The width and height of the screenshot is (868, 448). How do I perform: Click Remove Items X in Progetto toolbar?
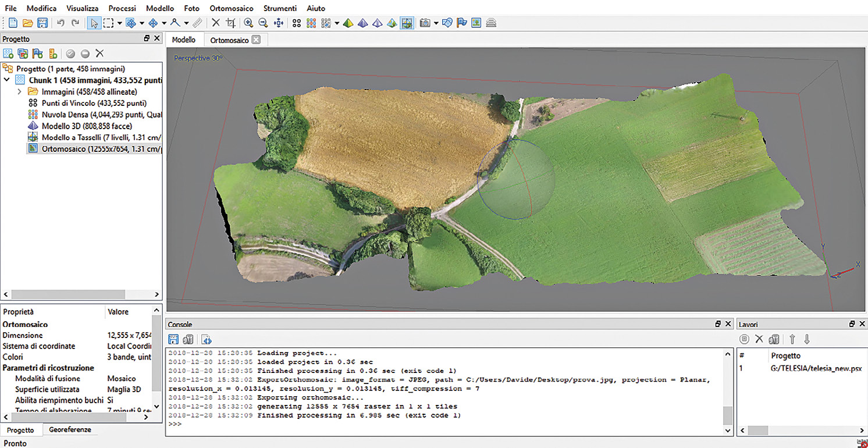99,54
